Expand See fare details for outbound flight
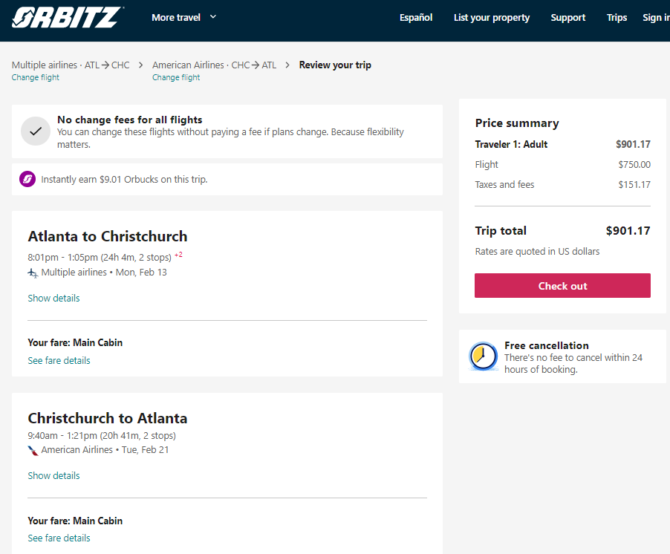The image size is (670, 554). pyautogui.click(x=59, y=360)
